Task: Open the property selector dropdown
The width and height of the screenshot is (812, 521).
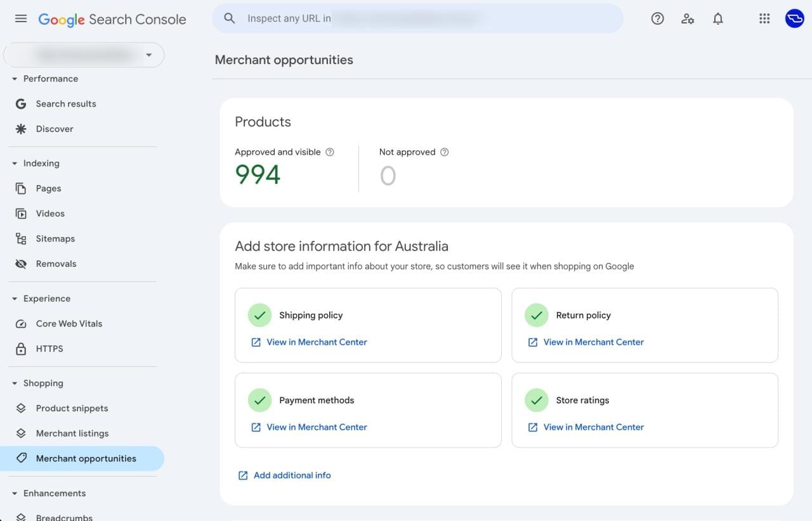Action: click(84, 55)
